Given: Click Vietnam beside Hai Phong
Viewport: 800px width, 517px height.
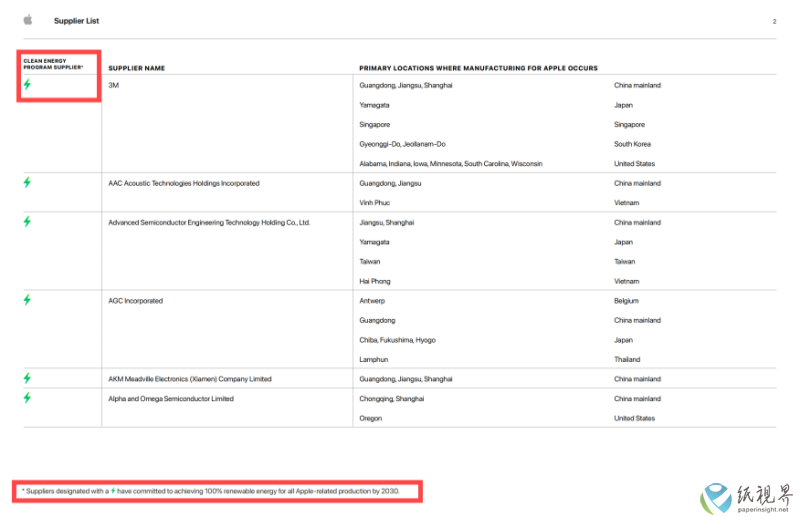Looking at the screenshot, I should [627, 281].
